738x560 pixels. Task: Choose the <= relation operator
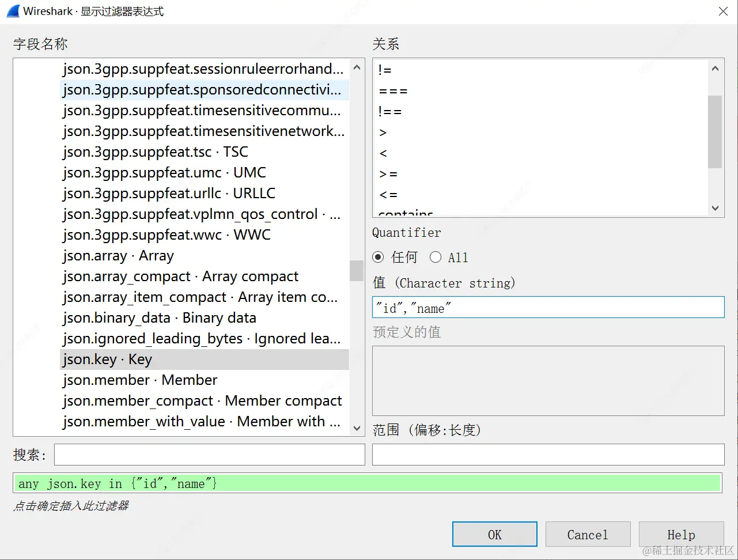pyautogui.click(x=388, y=195)
